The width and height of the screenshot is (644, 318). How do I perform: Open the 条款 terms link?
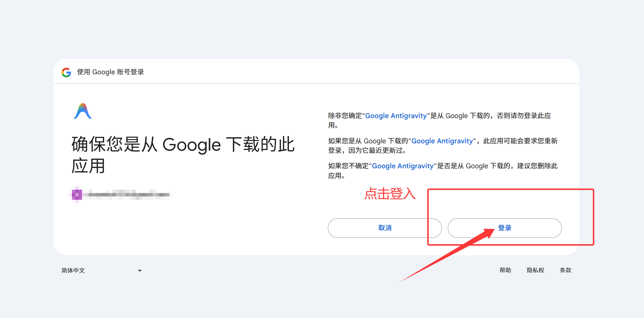click(565, 270)
